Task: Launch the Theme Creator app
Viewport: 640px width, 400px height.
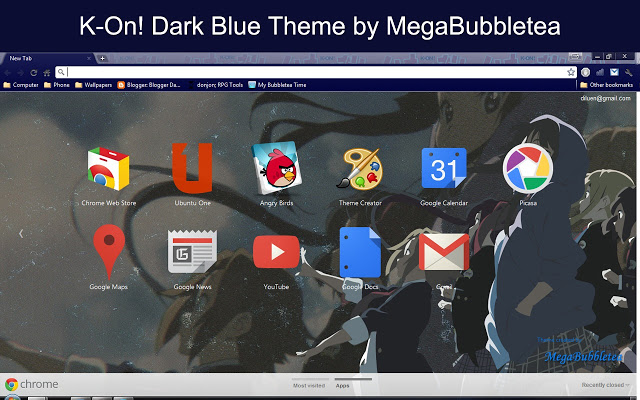Action: pos(360,169)
